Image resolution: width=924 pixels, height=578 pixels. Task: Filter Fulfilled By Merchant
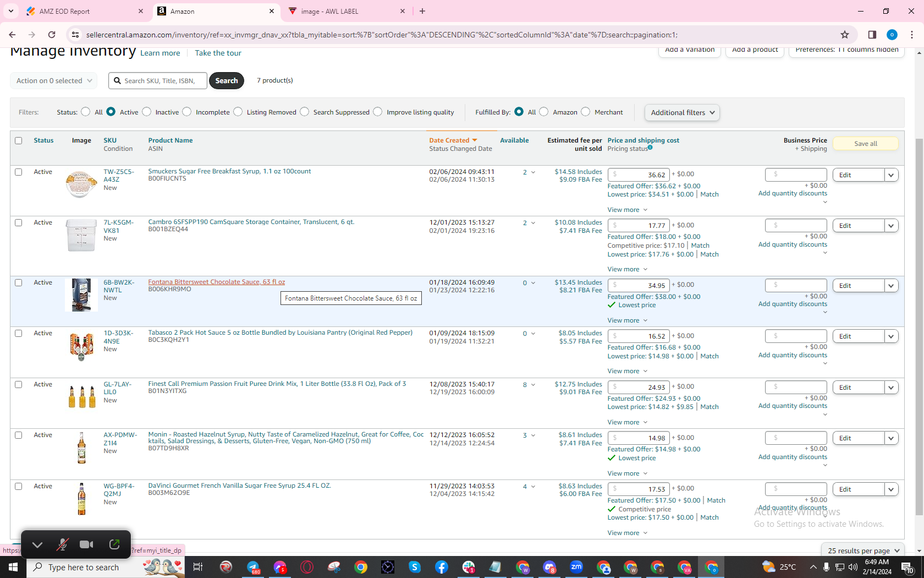586,112
